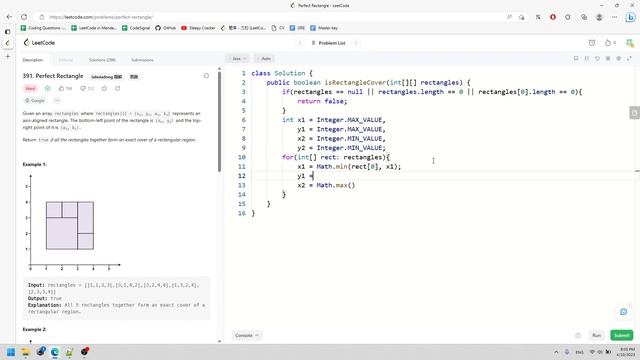Click the Run button
This screenshot has height=360, width=640.
[597, 335]
